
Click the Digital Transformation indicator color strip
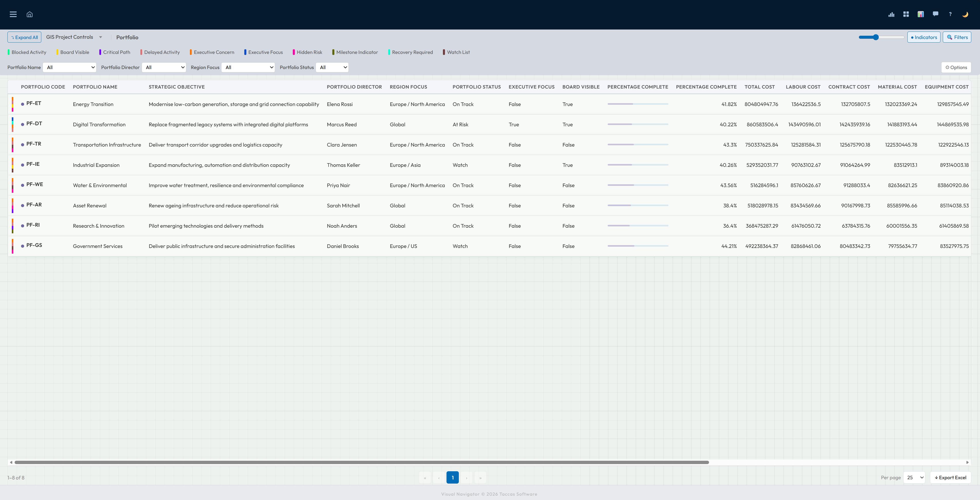pos(13,124)
